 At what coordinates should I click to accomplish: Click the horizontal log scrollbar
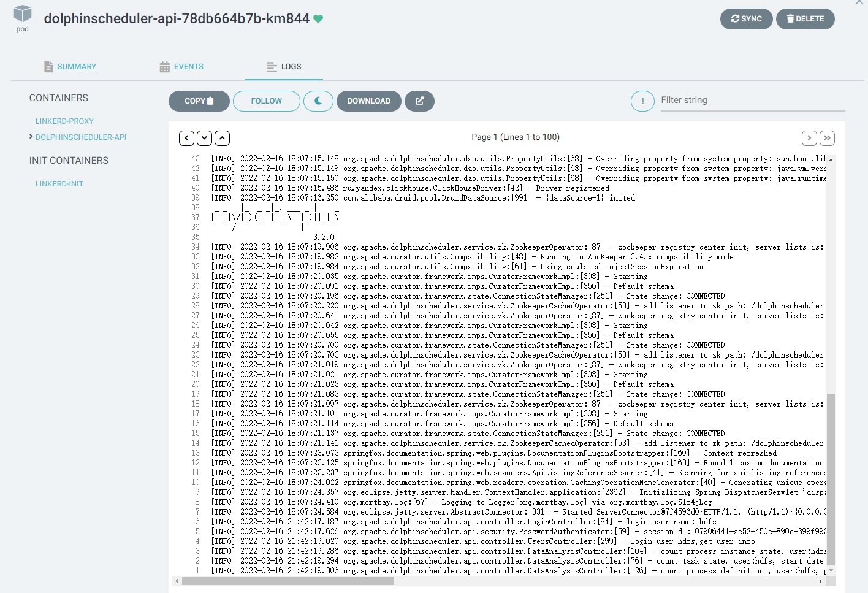click(x=288, y=581)
